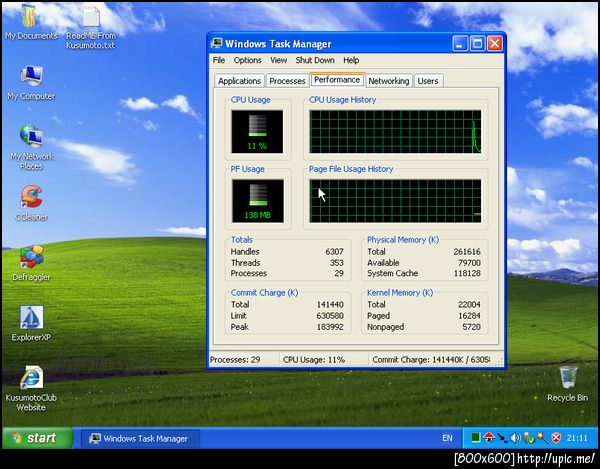Click status bar Processes: 29
600x469 pixels.
pyautogui.click(x=244, y=360)
